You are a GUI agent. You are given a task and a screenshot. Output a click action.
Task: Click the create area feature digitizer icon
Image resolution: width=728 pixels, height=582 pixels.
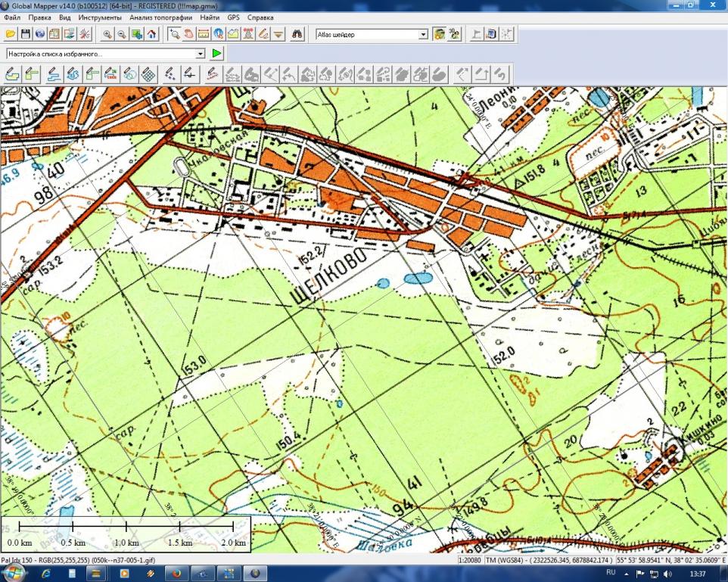11,74
